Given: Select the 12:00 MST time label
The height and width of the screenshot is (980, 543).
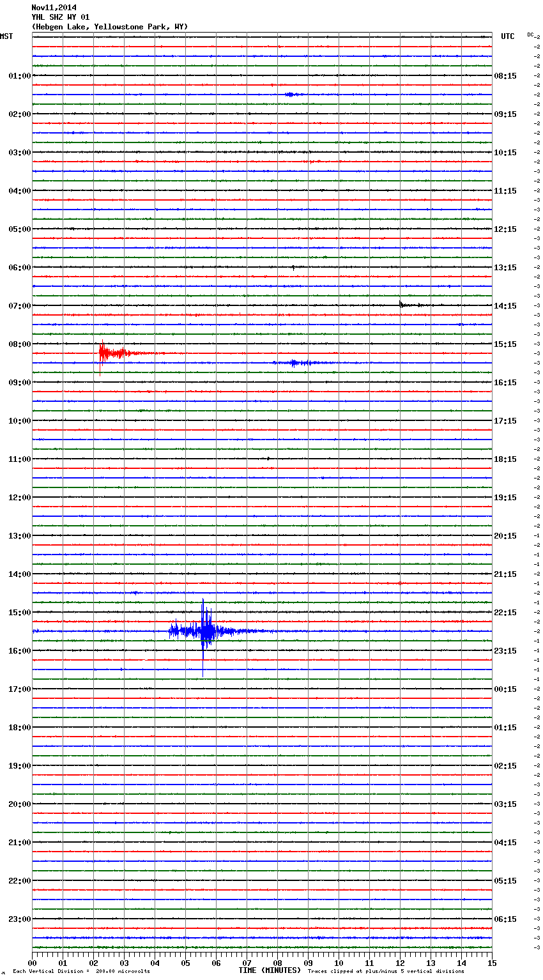Looking at the screenshot, I should click(20, 498).
